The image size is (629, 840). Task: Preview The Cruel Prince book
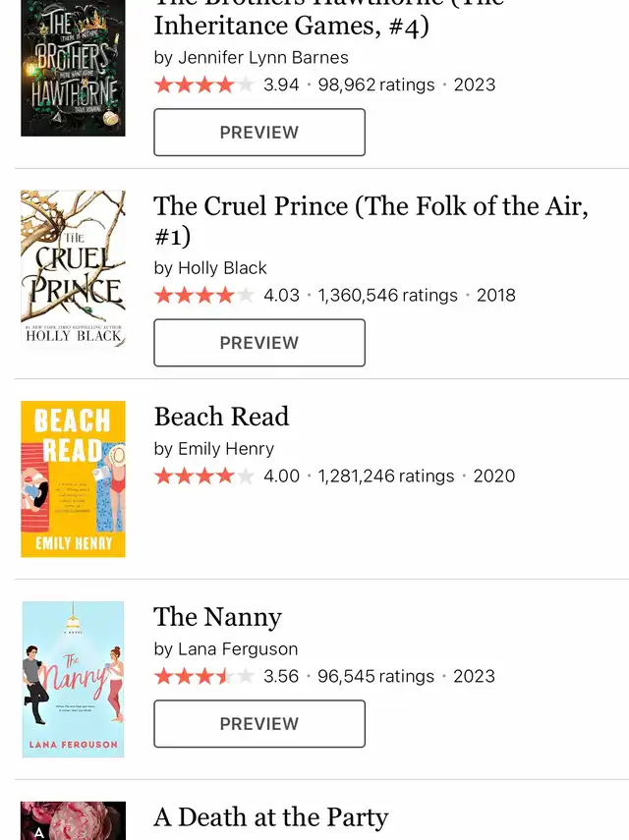[259, 343]
